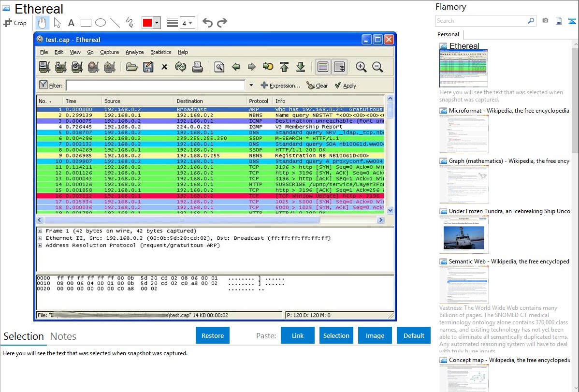Click the open capture file folder icon
This screenshot has height=392, width=579.
(131, 67)
